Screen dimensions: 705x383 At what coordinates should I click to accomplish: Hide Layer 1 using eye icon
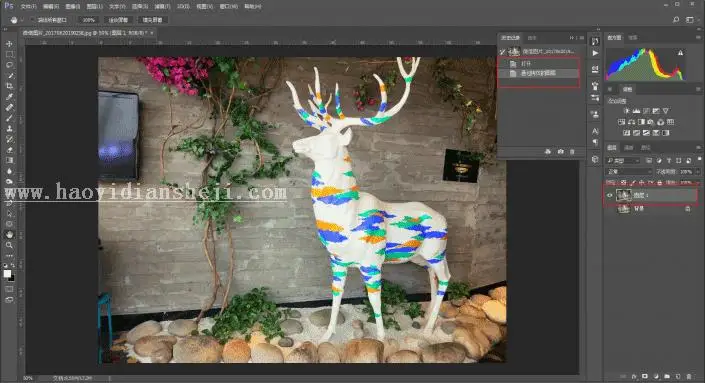610,195
